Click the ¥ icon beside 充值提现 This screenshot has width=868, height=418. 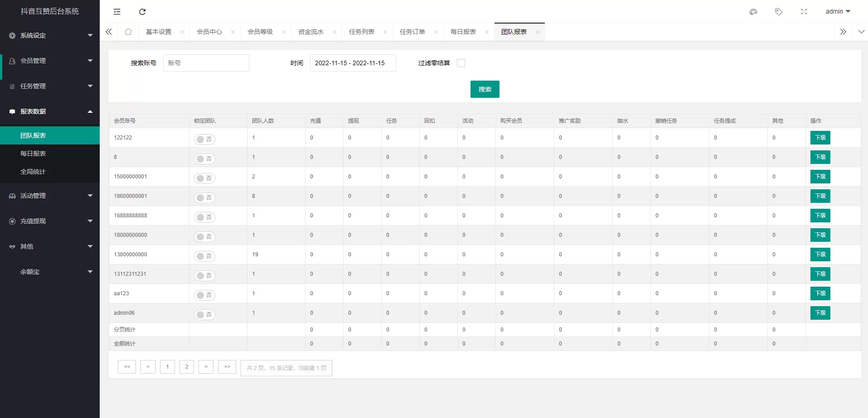coord(12,221)
